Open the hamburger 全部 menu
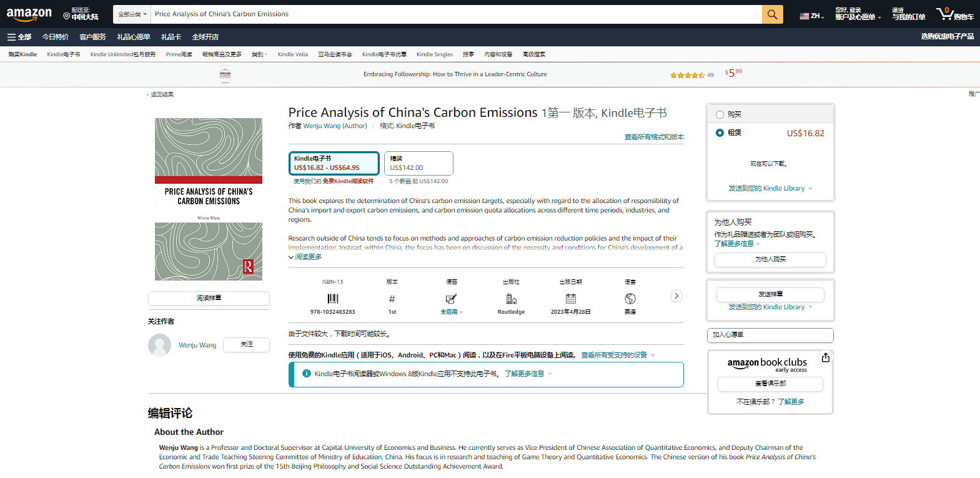The width and height of the screenshot is (980, 478). click(x=19, y=37)
